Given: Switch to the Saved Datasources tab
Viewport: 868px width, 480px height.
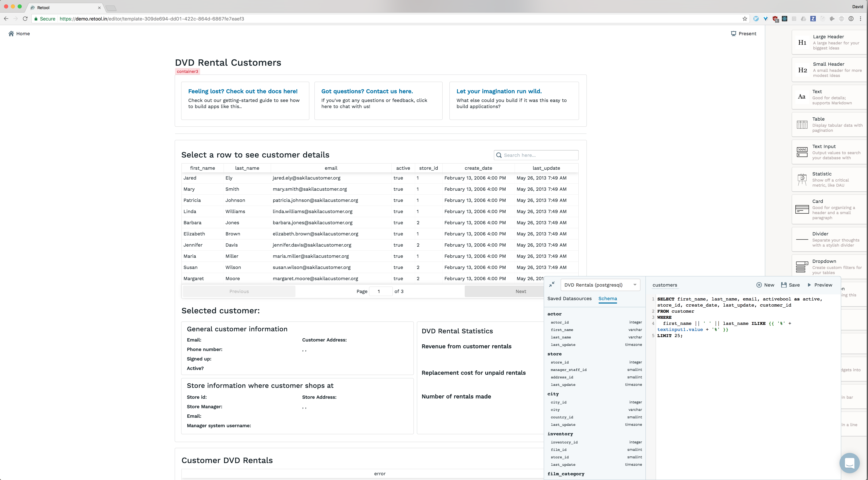Looking at the screenshot, I should (x=569, y=299).
